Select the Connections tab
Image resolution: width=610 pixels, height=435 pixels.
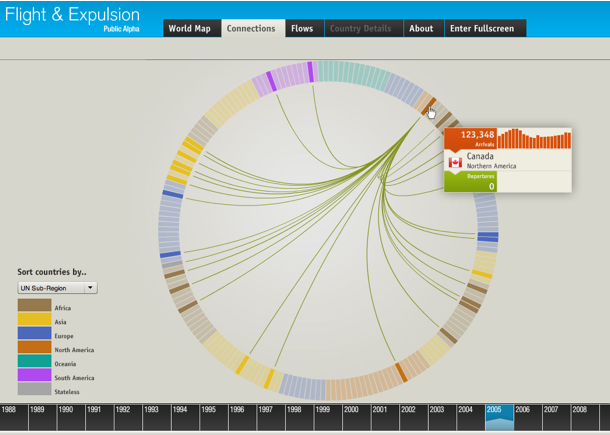pyautogui.click(x=253, y=28)
